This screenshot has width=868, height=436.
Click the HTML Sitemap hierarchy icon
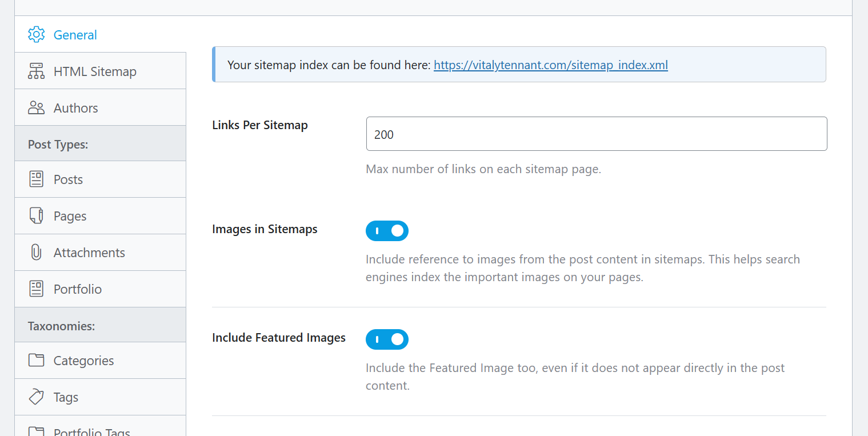click(x=36, y=71)
